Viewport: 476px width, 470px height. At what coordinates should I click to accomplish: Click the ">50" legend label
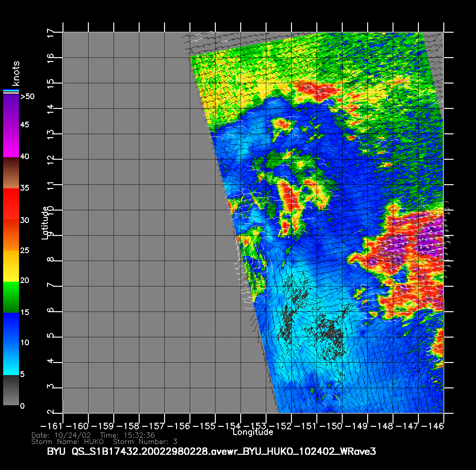pyautogui.click(x=27, y=97)
